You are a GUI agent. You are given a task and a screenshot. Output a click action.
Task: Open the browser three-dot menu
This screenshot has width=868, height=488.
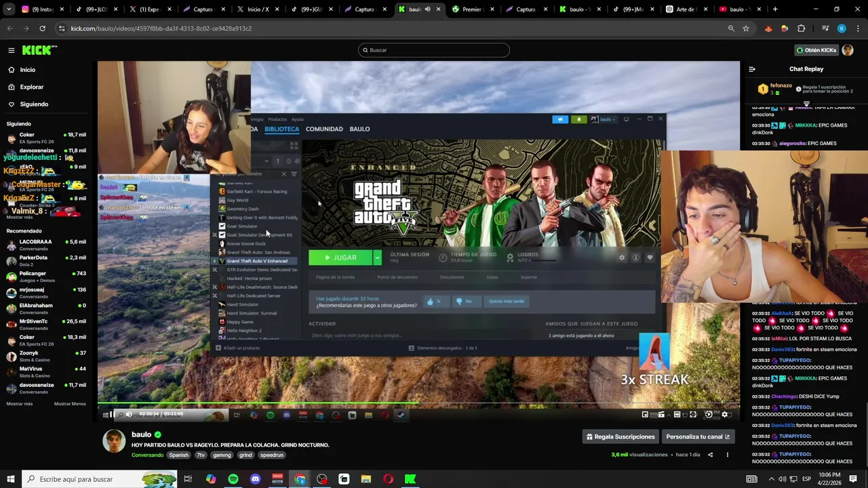tap(857, 28)
